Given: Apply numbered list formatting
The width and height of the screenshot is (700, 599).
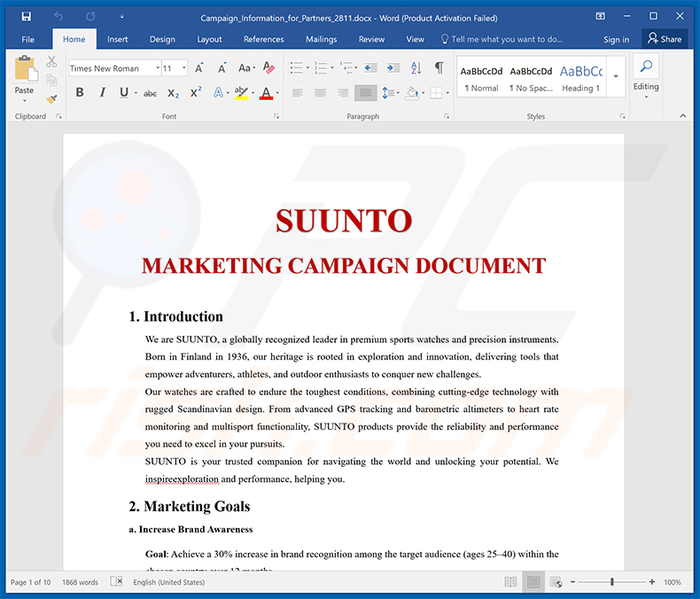Looking at the screenshot, I should click(321, 68).
